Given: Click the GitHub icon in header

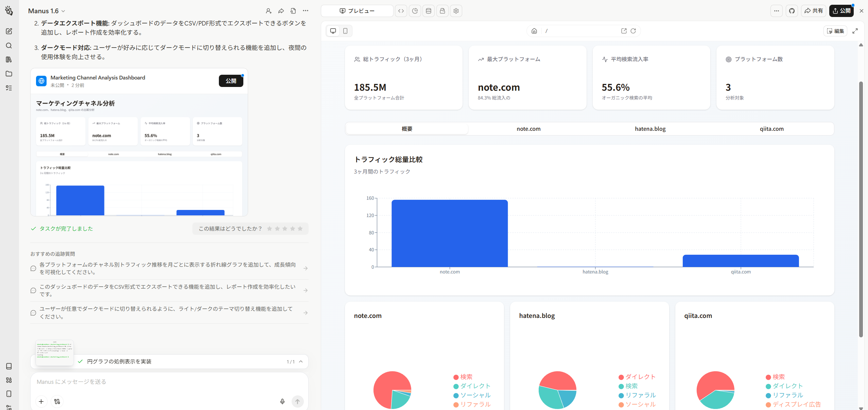Looking at the screenshot, I should tap(792, 11).
